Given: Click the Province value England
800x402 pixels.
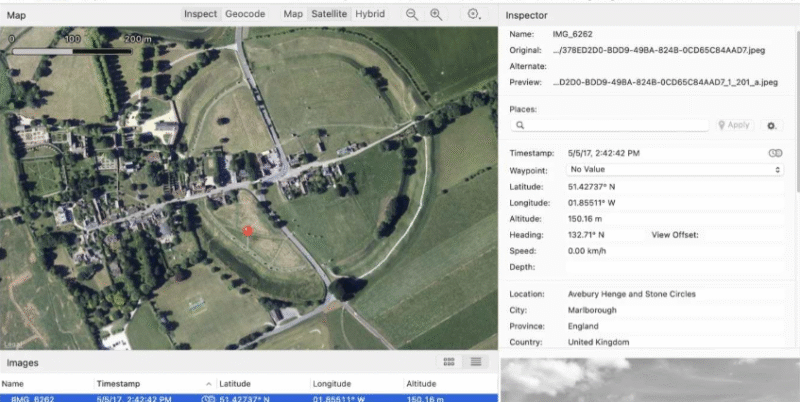Looking at the screenshot, I should 583,326.
